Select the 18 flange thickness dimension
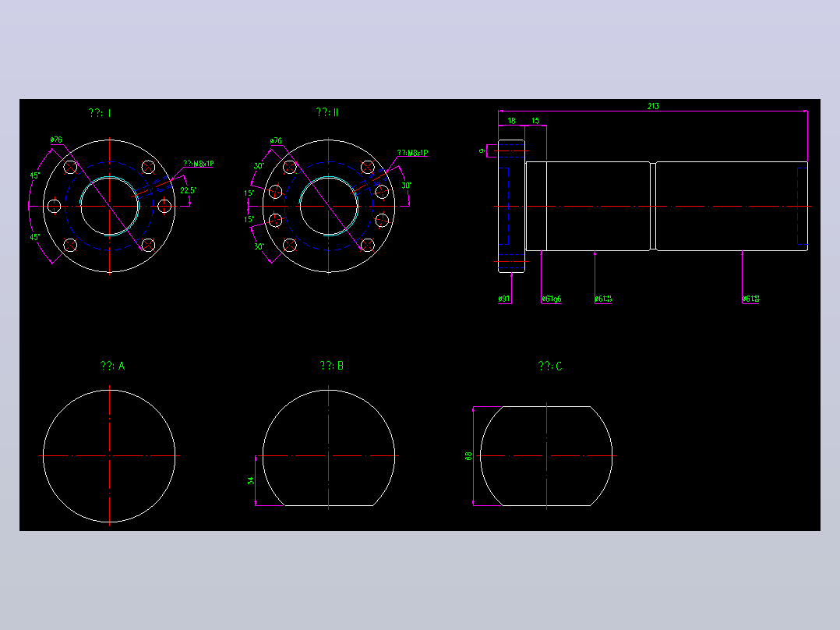This screenshot has height=630, width=840. [x=512, y=121]
